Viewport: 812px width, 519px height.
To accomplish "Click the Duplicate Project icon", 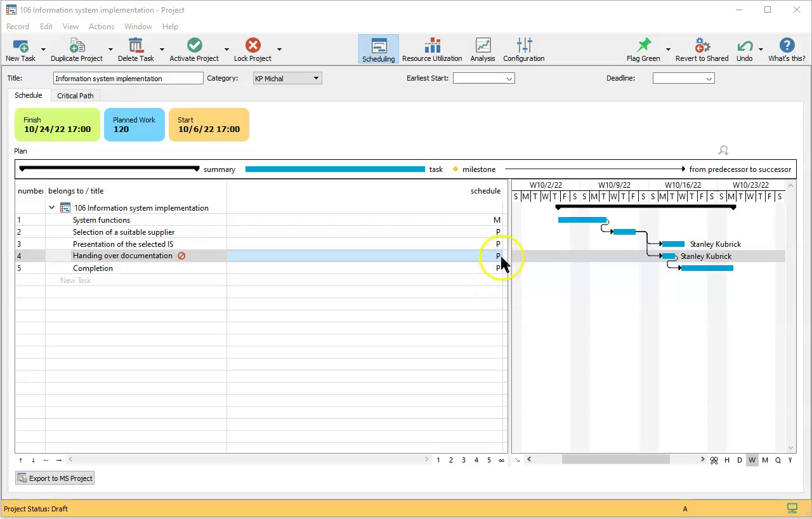I will point(77,46).
